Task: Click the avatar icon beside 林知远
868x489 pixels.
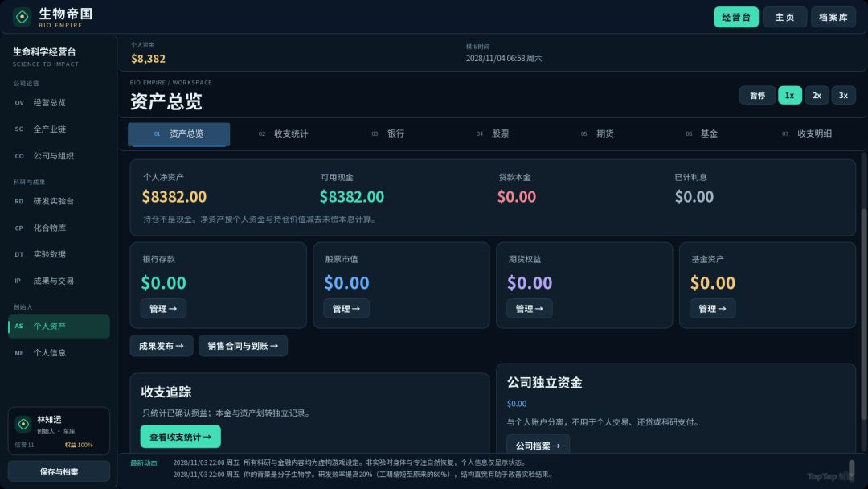Action: [23, 424]
